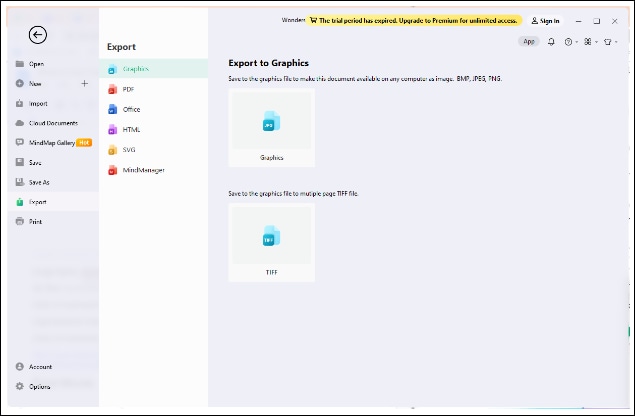Screen dimensions: 635x416
Task: Click the SVG file icon
Action: pos(113,150)
